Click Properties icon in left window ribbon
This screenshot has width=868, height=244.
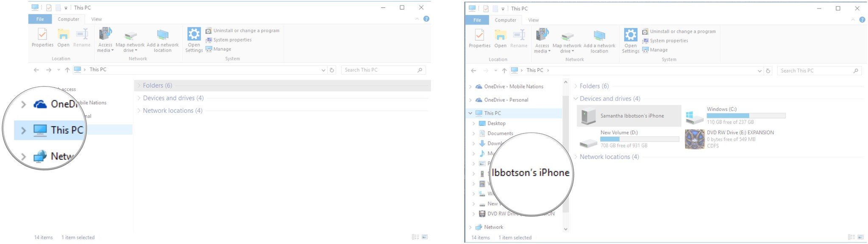click(x=42, y=37)
